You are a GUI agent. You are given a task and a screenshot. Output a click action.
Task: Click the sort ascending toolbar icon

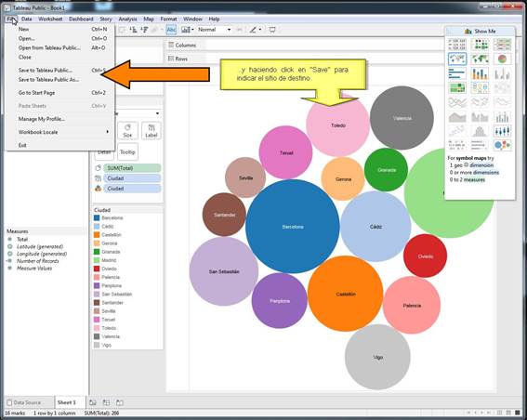pyautogui.click(x=134, y=30)
